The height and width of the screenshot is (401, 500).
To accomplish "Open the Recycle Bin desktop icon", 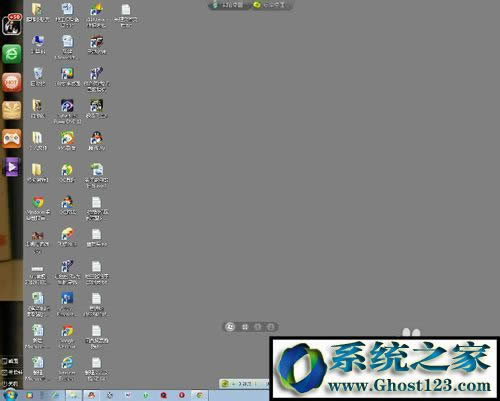I will (38, 77).
